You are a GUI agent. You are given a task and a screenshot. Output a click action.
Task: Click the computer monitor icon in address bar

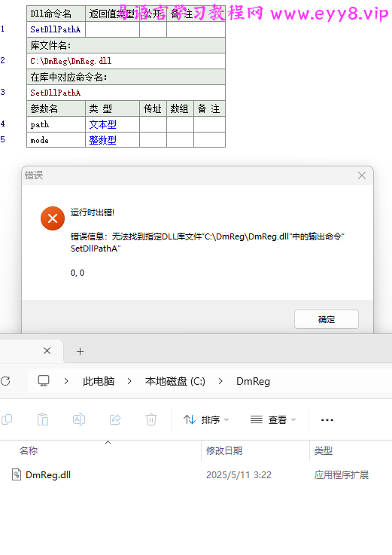44,381
